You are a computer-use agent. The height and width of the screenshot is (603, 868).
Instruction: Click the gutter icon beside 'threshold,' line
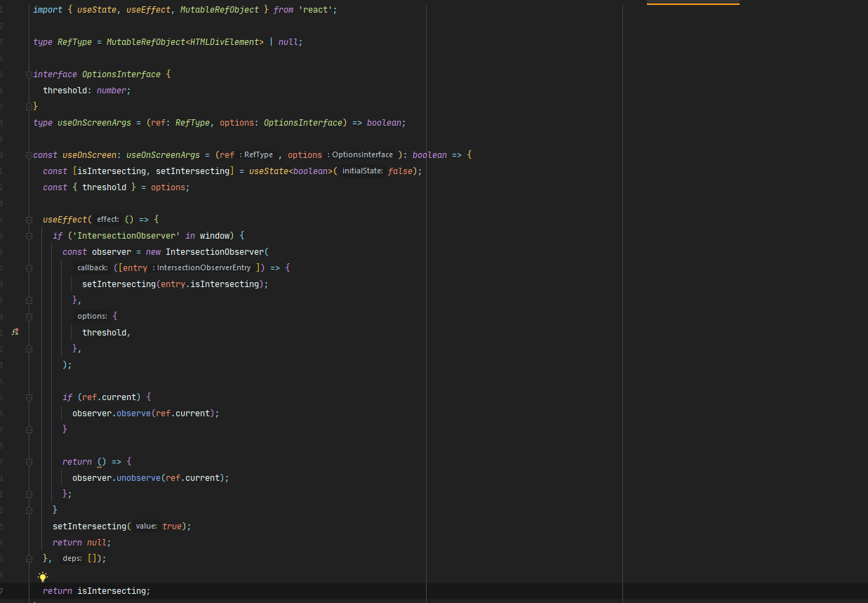coord(15,332)
